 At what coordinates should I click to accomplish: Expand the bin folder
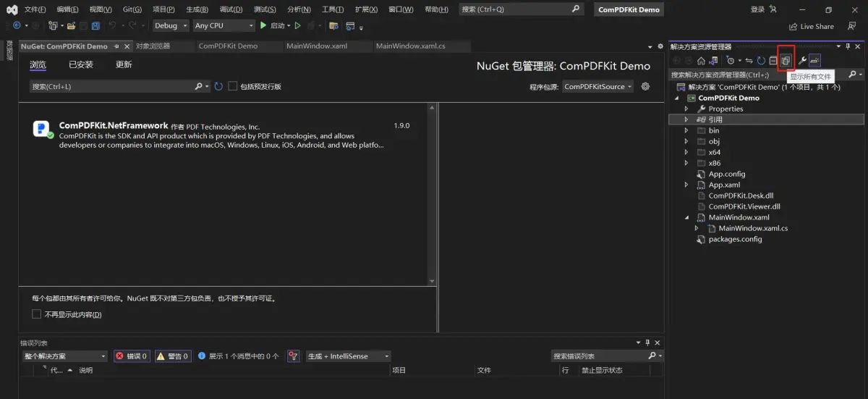click(x=686, y=130)
